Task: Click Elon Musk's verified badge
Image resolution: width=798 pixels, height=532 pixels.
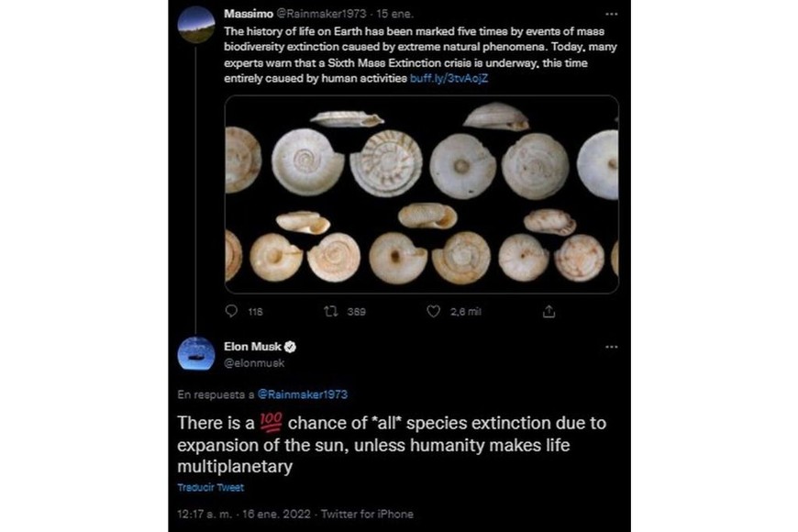Action: [x=290, y=347]
